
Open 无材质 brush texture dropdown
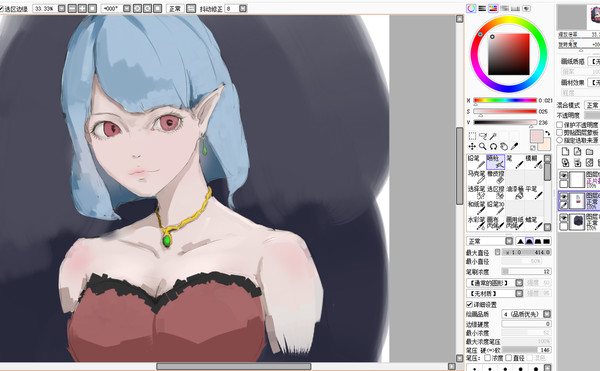click(x=519, y=293)
